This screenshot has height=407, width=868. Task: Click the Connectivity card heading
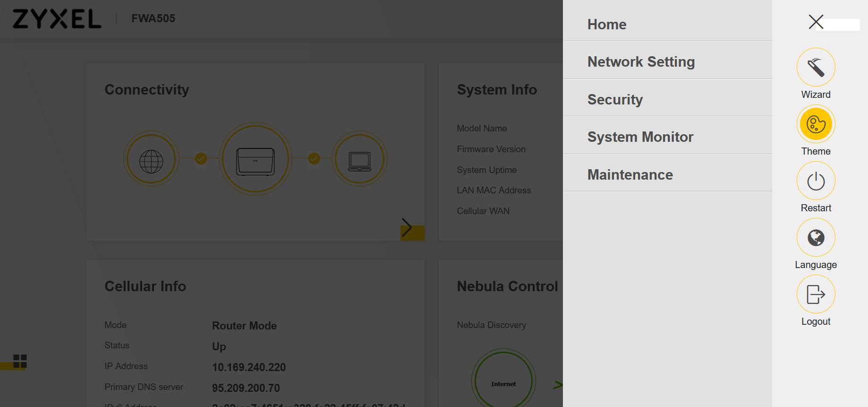[x=147, y=90]
